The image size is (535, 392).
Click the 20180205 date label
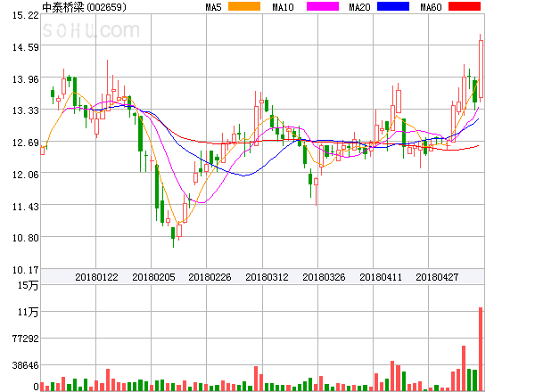point(153,277)
